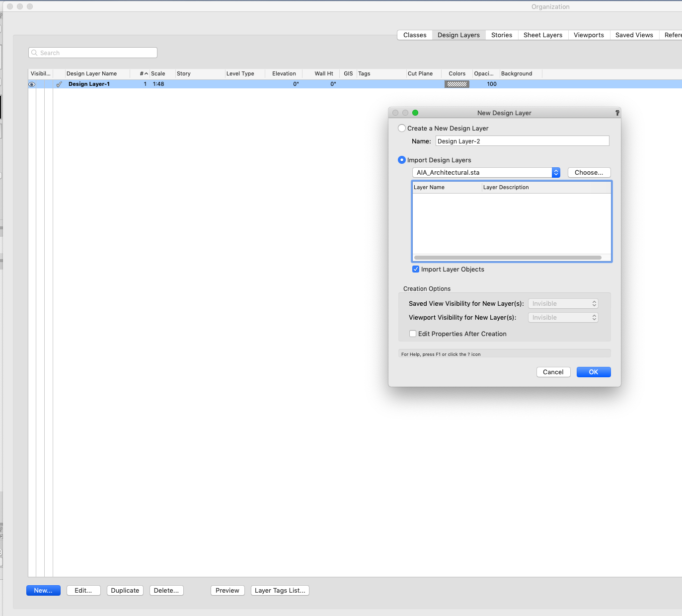The height and width of the screenshot is (616, 682).
Task: Switch to the Sheet Layers tab
Action: (x=542, y=35)
